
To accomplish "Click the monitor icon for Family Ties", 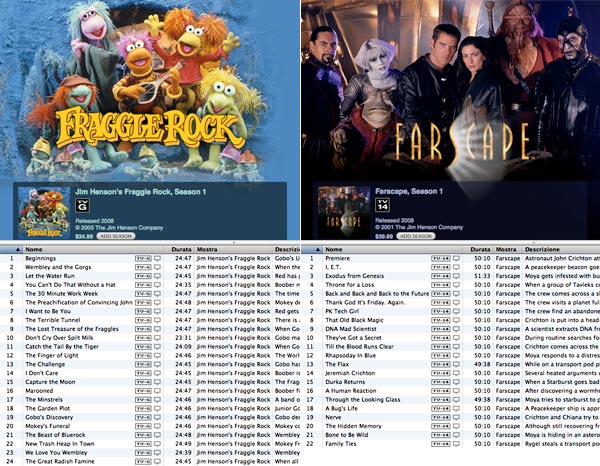I will pos(456,444).
